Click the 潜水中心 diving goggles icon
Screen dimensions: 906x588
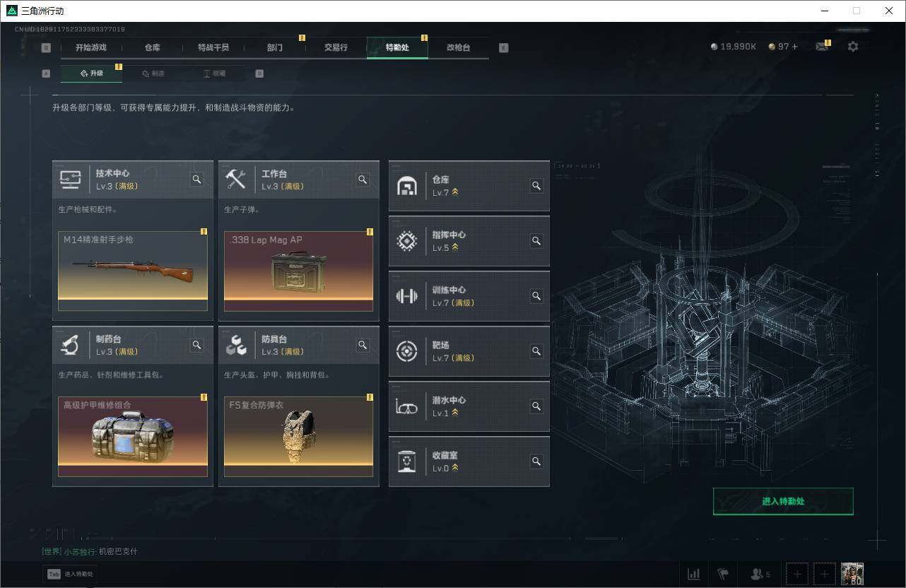pos(406,406)
